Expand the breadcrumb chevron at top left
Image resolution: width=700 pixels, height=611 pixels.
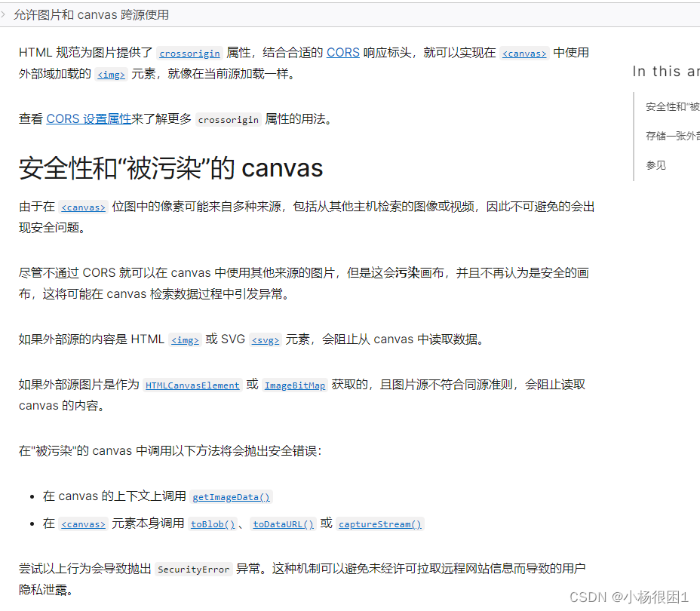(x=5, y=14)
